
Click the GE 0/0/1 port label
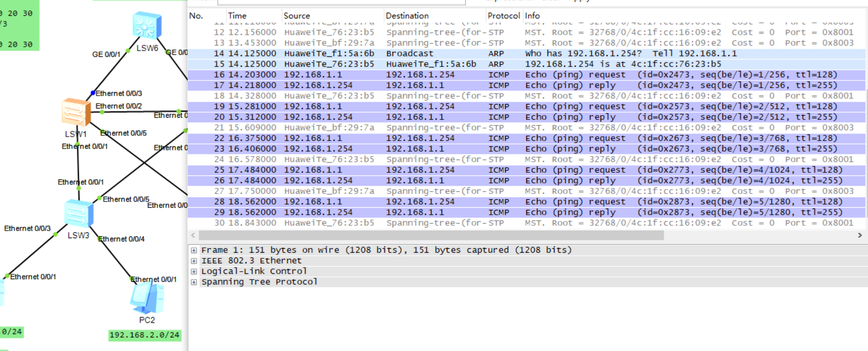click(x=106, y=55)
